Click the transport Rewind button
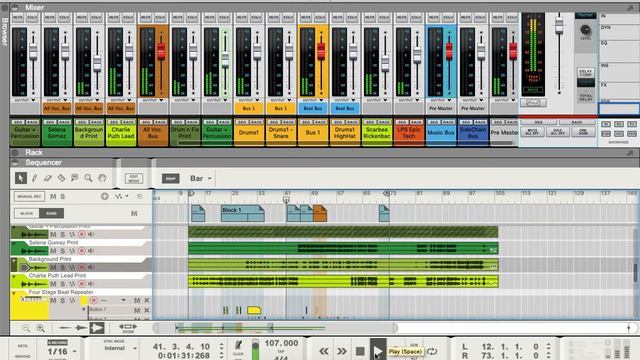Image resolution: width=640 pixels, height=360 pixels. coord(324,351)
